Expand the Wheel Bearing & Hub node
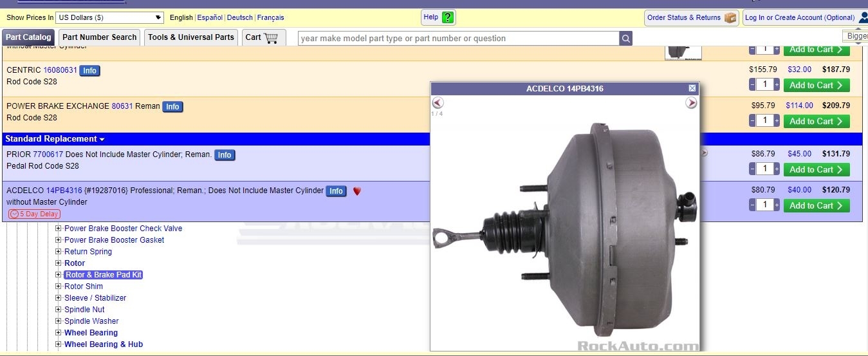 (59, 344)
